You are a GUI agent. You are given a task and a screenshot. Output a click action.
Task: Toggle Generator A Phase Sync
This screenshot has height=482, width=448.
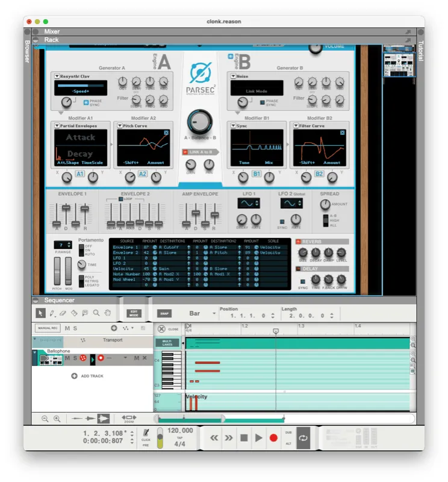point(86,103)
